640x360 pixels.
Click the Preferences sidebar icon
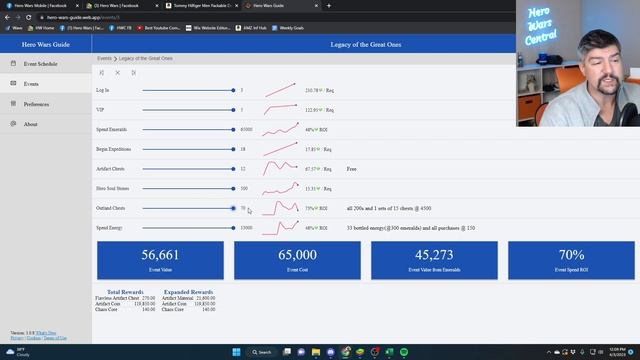coord(13,104)
